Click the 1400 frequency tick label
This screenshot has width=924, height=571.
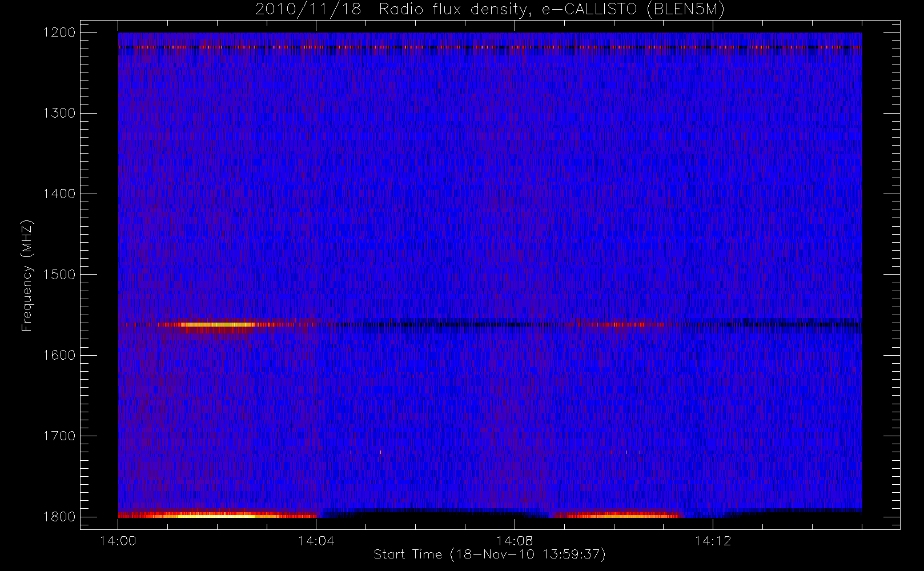pyautogui.click(x=59, y=194)
